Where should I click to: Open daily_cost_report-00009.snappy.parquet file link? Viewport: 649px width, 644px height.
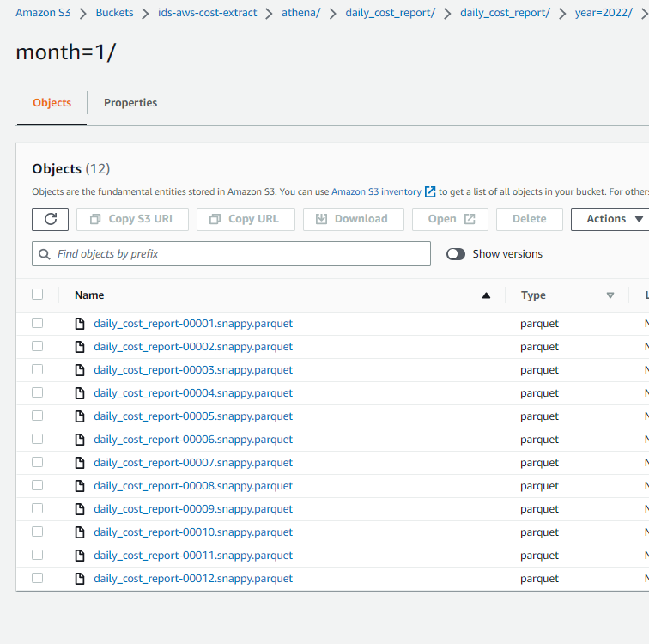(193, 508)
